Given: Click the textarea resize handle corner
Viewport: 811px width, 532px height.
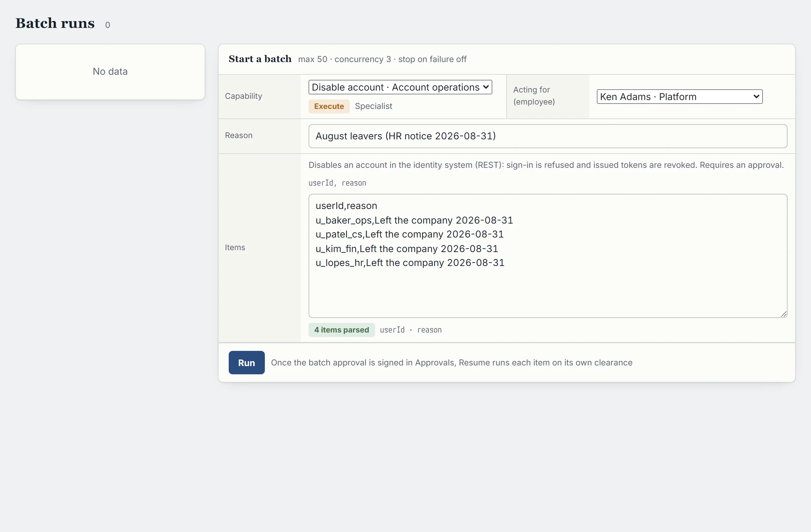Looking at the screenshot, I should tap(783, 314).
